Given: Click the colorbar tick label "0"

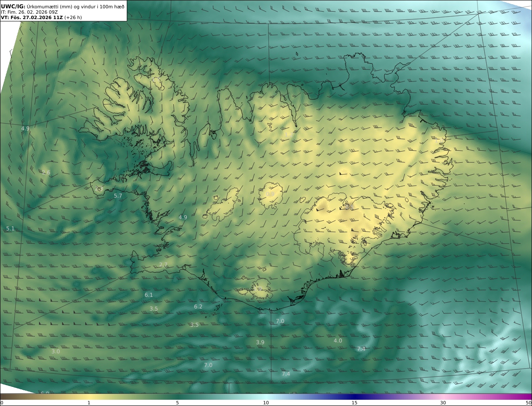Looking at the screenshot, I should [2, 403].
